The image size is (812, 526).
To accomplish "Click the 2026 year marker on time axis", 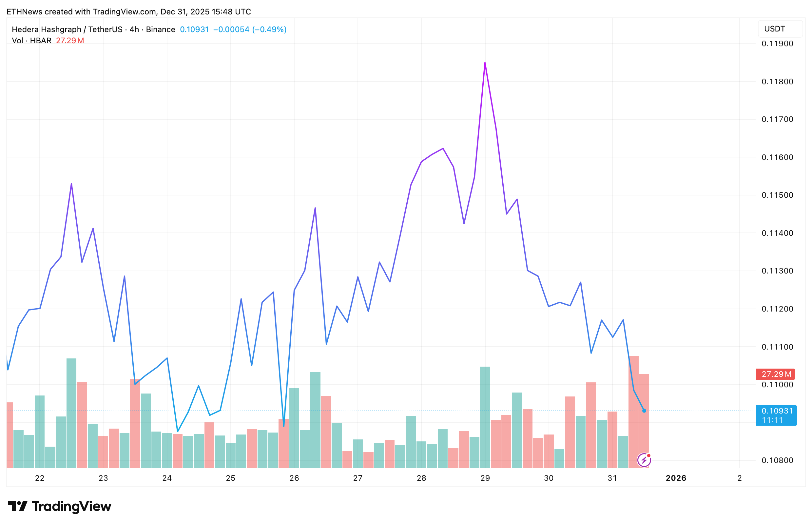I will 676,478.
